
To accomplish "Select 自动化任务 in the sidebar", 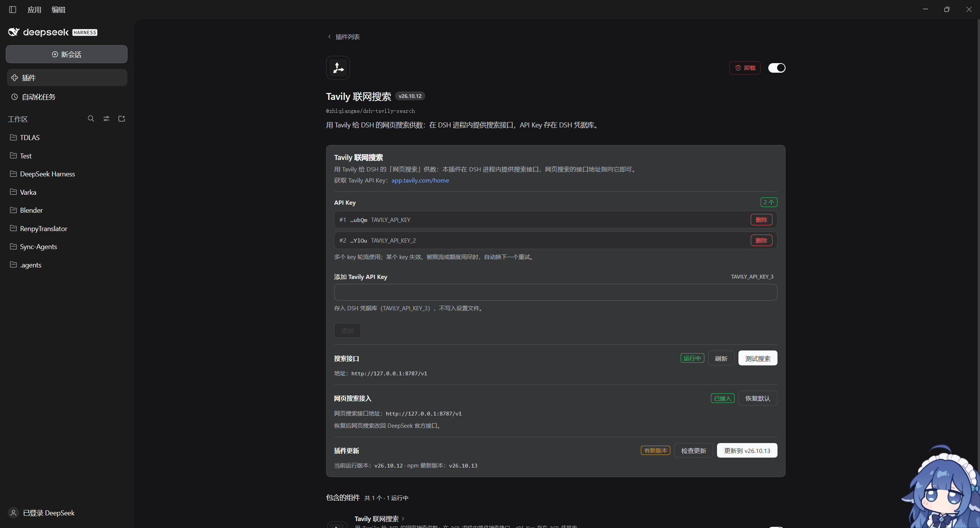I will pos(67,97).
